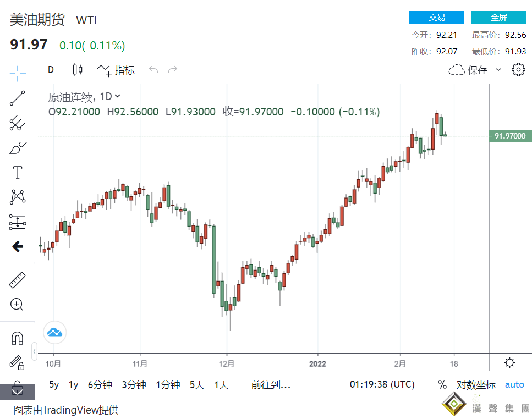Toggle the magnet snap mode

(18, 338)
